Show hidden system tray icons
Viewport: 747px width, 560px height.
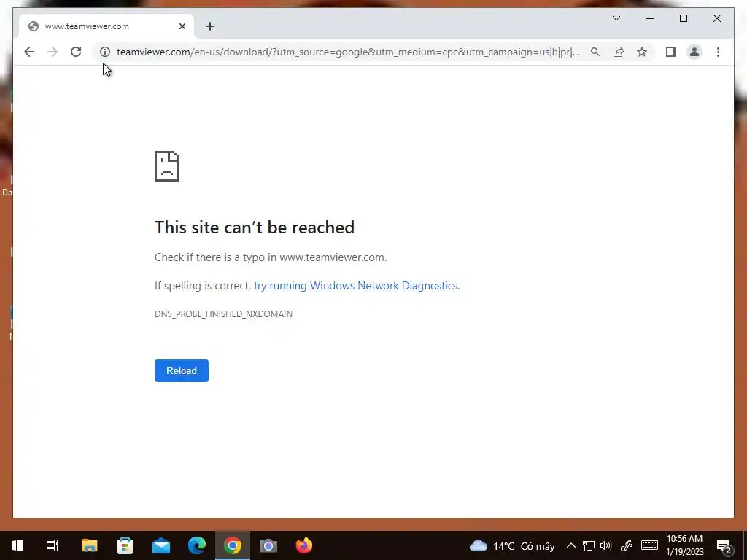tap(570, 545)
